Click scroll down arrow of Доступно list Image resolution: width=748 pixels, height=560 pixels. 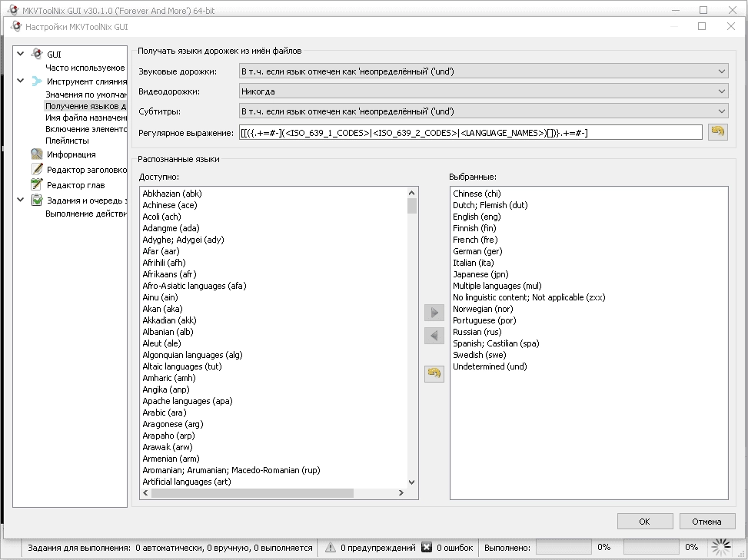coord(412,482)
